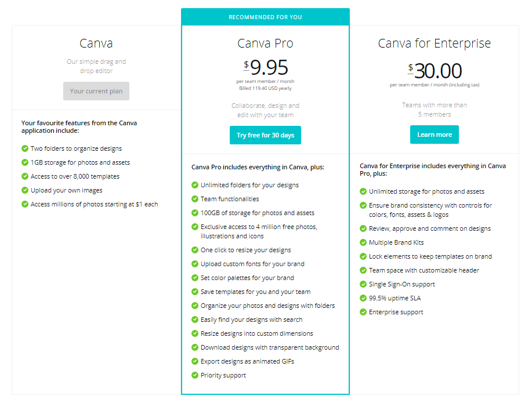Click check icon next to '1GB storage for photos and assets'
The height and width of the screenshot is (403, 532).
[x=25, y=162]
